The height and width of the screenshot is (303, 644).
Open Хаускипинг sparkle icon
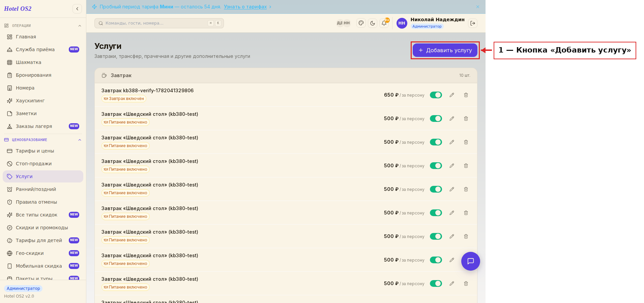(10, 101)
